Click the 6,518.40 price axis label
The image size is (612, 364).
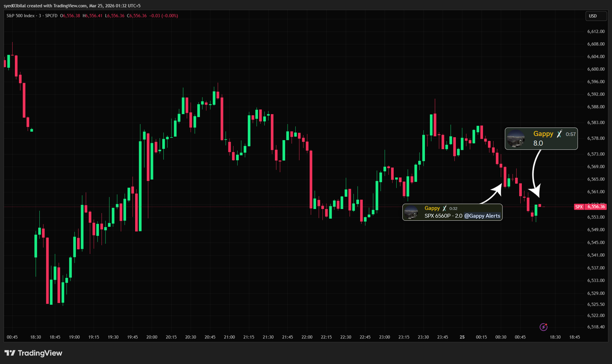[596, 327]
